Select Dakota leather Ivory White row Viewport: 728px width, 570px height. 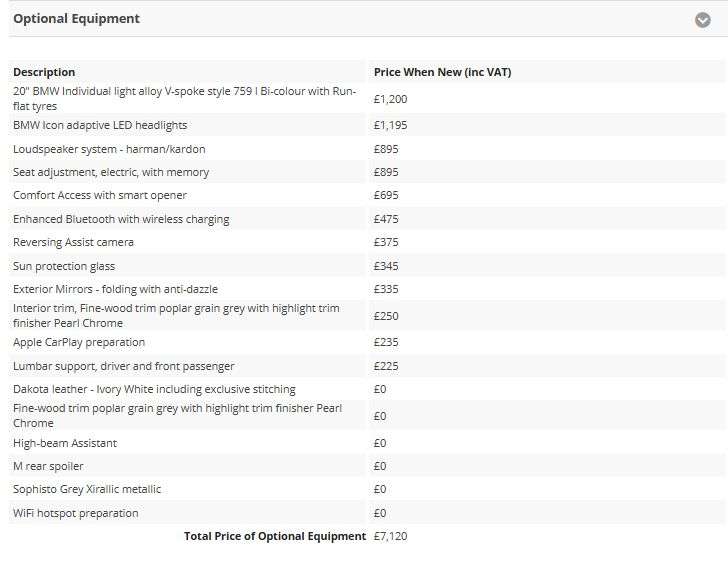(x=154, y=389)
